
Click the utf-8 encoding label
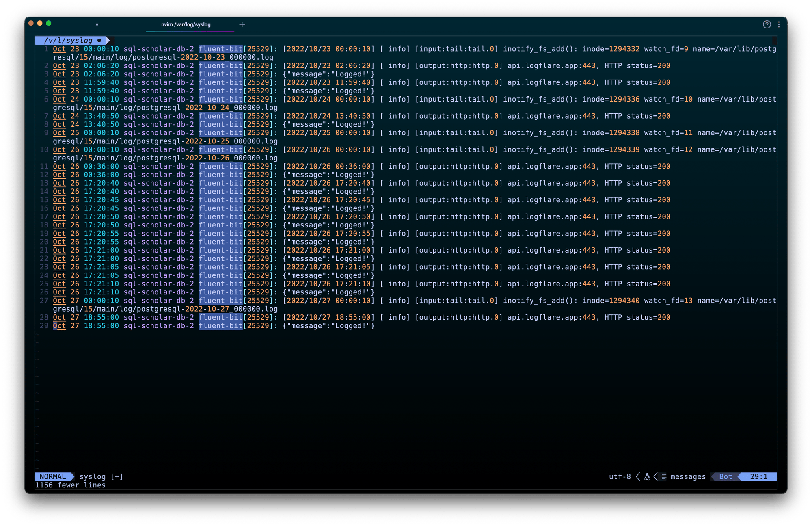pyautogui.click(x=620, y=477)
